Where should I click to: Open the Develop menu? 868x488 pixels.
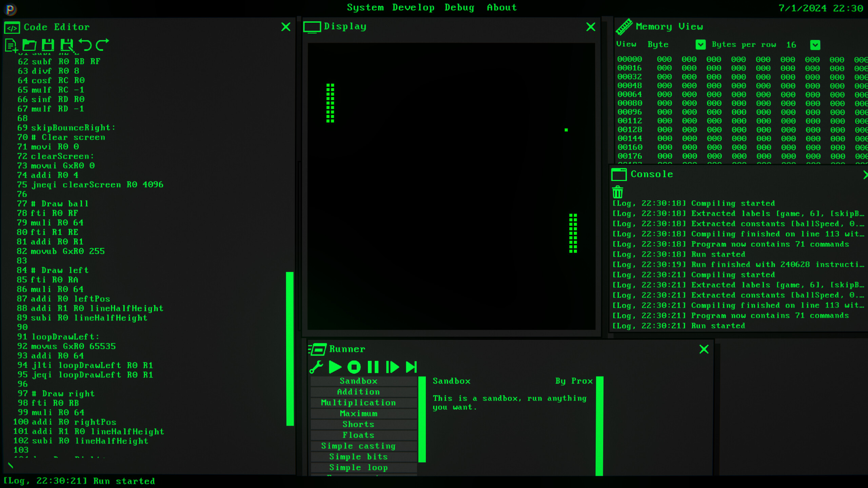click(413, 7)
